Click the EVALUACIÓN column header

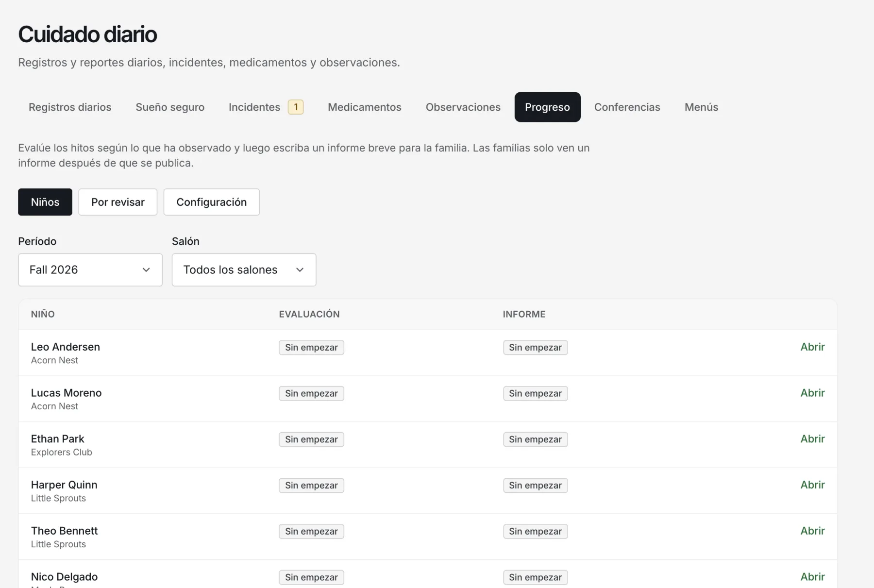click(309, 314)
